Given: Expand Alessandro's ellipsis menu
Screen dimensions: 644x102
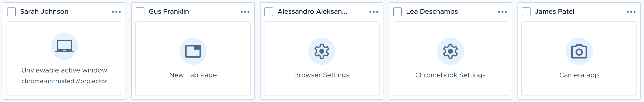Looking at the screenshot, I should pos(374,12).
